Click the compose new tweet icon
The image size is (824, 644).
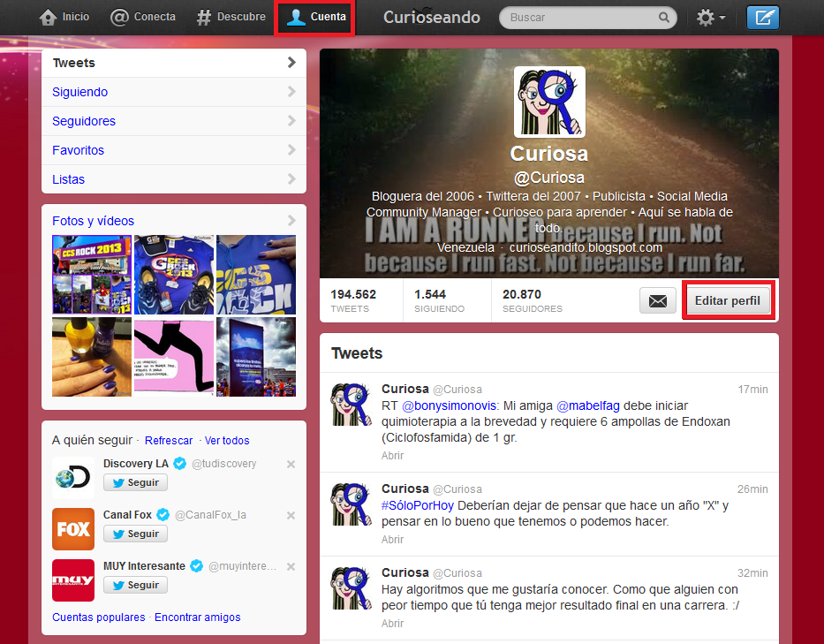click(x=762, y=17)
